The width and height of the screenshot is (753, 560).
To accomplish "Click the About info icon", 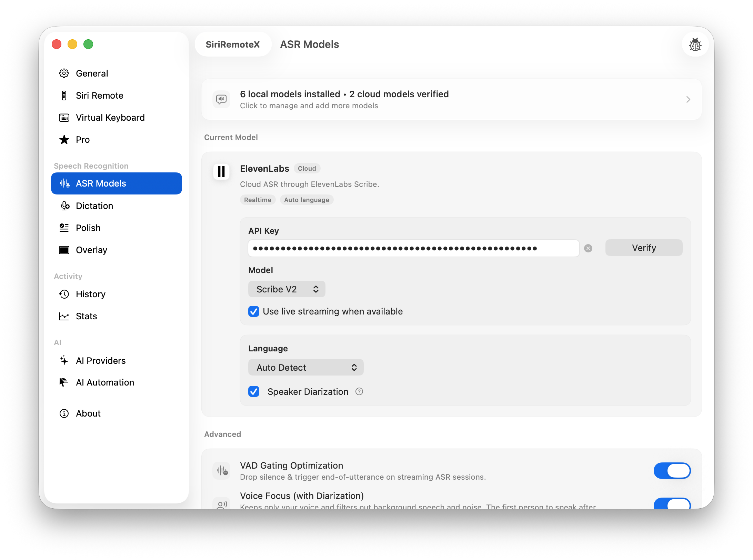I will click(x=64, y=413).
